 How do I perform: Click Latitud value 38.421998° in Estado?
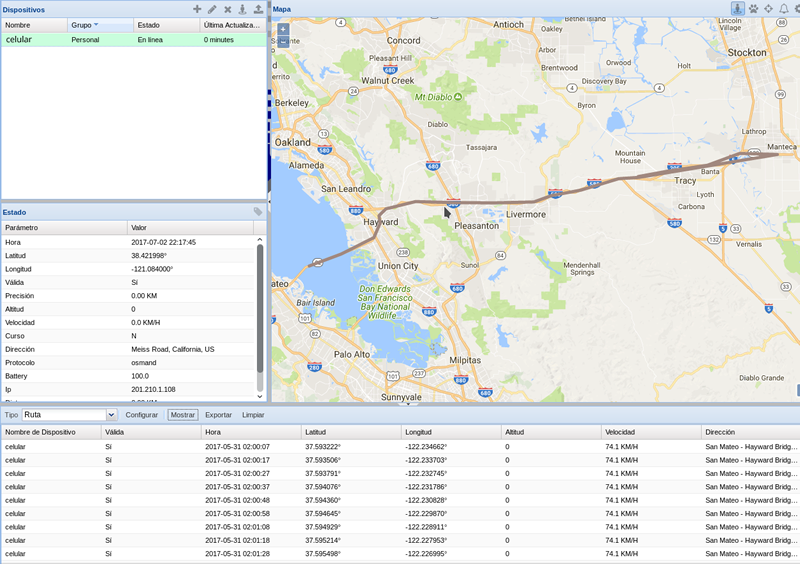[x=149, y=256]
